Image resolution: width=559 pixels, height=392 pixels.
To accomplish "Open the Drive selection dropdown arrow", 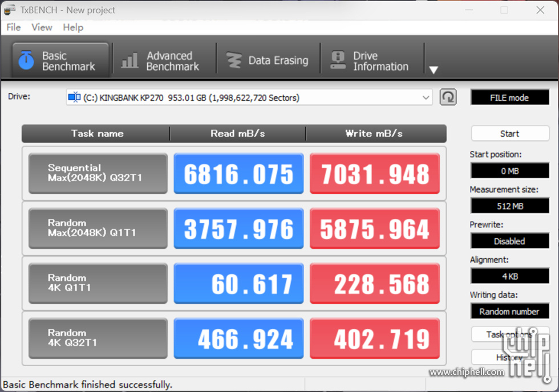I will (x=426, y=97).
